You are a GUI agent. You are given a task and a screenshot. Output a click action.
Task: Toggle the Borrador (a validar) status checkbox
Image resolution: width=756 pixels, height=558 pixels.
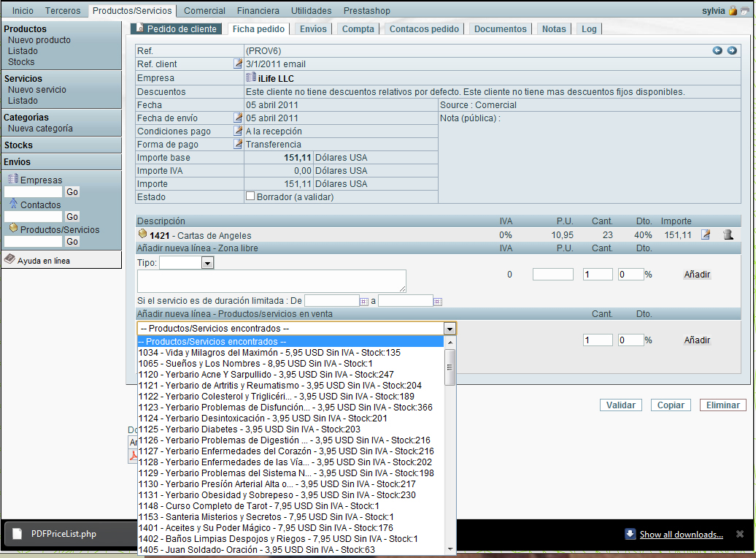(x=250, y=196)
